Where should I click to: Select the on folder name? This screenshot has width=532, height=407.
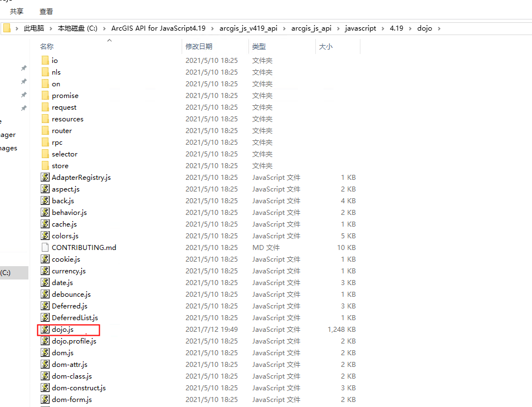click(56, 84)
